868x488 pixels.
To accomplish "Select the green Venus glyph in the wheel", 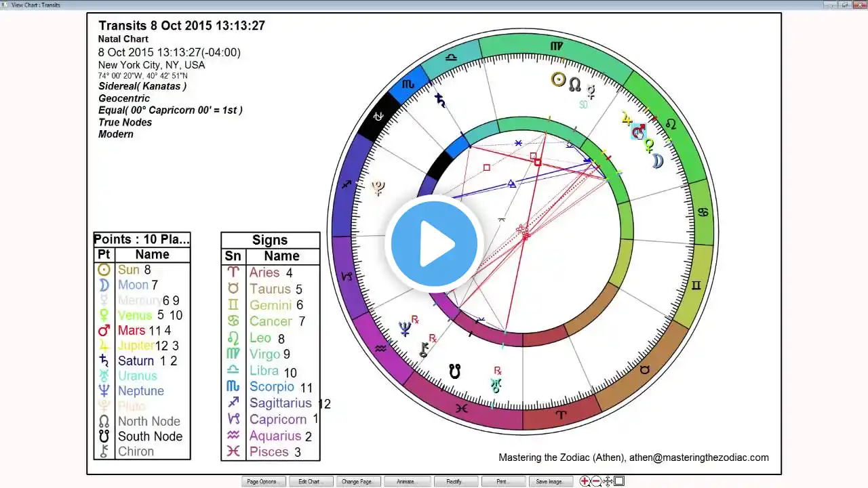I will pos(649,146).
